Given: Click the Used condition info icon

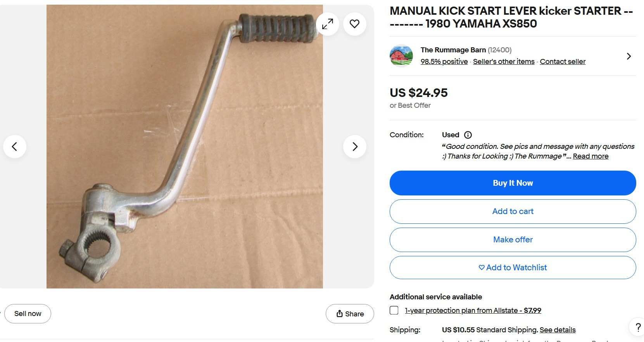Looking at the screenshot, I should coord(468,135).
